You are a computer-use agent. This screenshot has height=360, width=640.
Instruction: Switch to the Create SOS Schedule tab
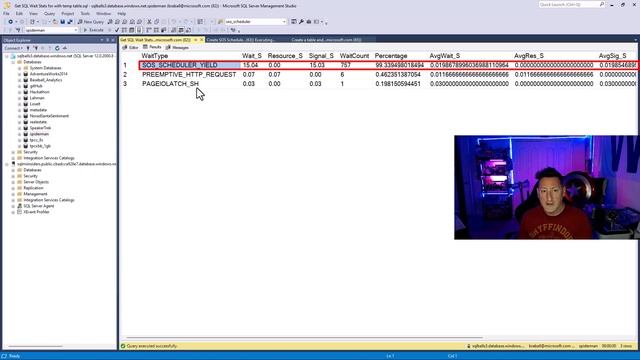240,40
